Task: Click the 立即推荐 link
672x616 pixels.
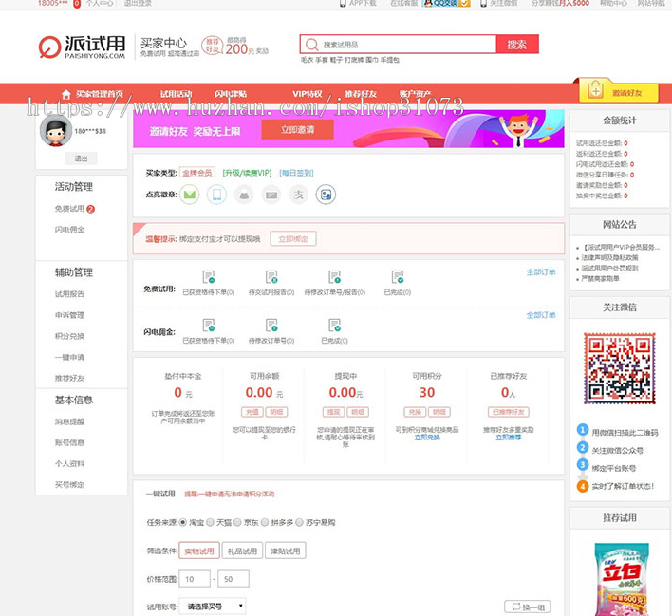Action: pyautogui.click(x=509, y=438)
